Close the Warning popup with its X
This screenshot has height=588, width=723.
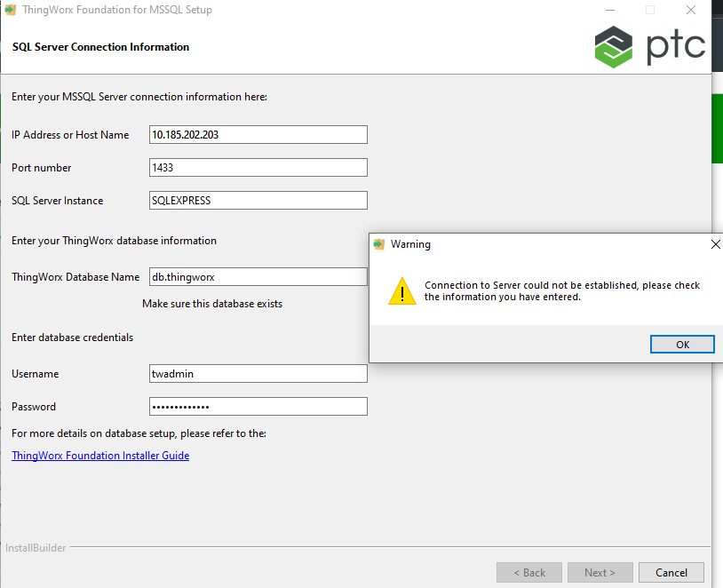pyautogui.click(x=715, y=243)
